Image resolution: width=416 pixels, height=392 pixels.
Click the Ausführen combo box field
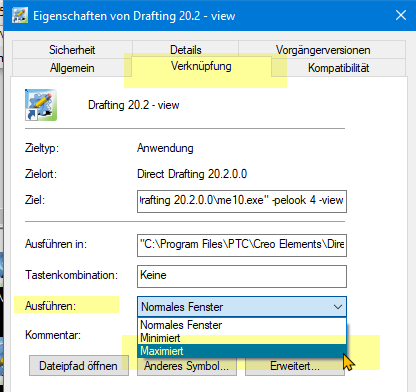[x=242, y=307]
